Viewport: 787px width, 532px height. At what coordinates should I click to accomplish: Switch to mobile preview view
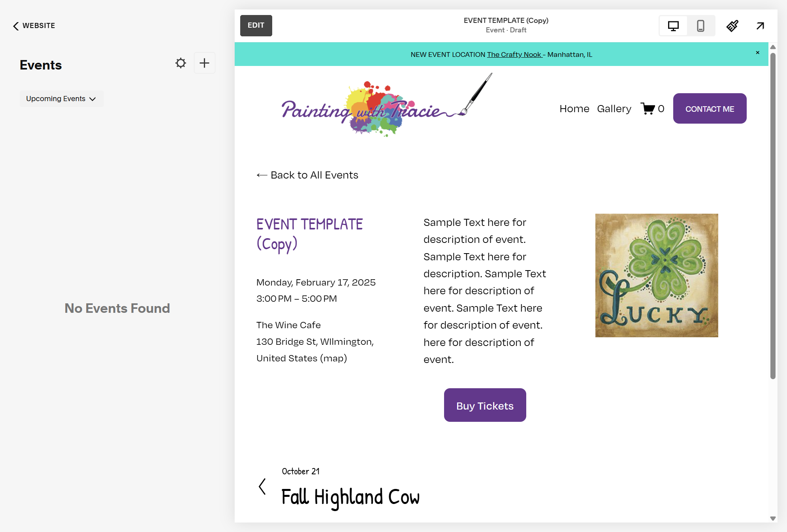click(x=700, y=26)
